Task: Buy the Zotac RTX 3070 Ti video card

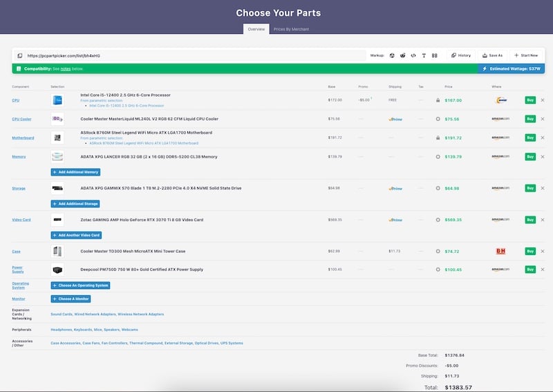Action: [530, 220]
